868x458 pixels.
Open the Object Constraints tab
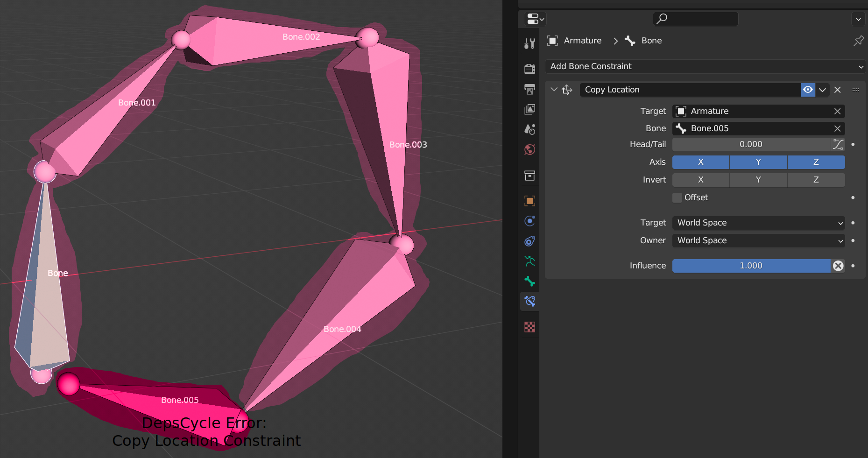click(529, 241)
